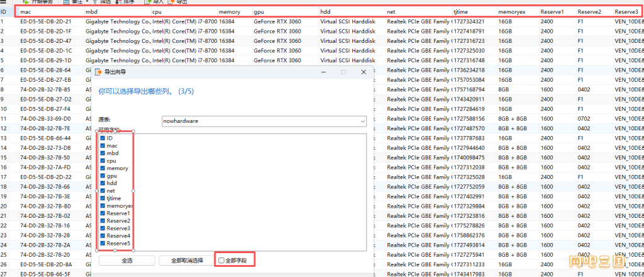Click the Reserve2 column header
Image resolution: width=644 pixels, height=277 pixels.
pos(595,12)
